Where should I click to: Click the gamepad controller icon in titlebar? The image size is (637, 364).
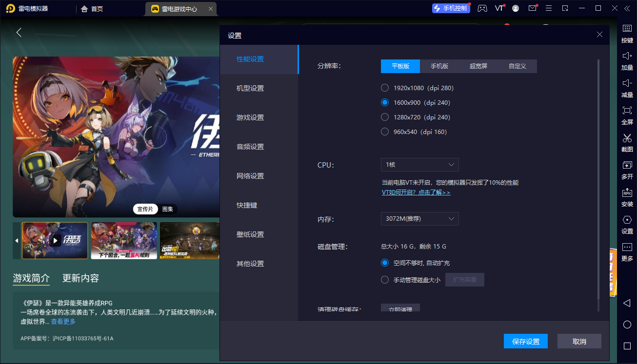482,8
